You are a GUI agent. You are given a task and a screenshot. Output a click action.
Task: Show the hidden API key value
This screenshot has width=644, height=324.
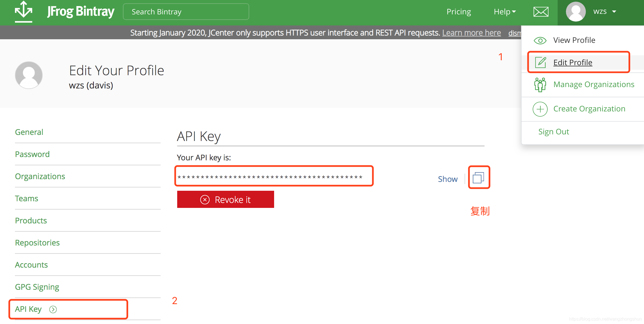(449, 179)
